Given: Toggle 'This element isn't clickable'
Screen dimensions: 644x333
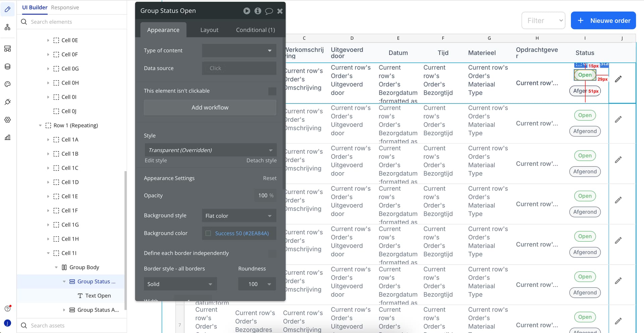Looking at the screenshot, I should point(272,91).
